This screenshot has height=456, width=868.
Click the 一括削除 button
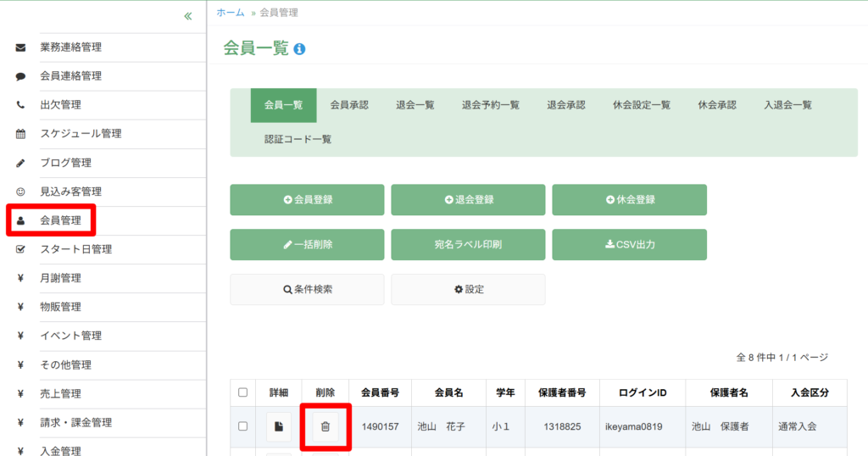tap(307, 245)
